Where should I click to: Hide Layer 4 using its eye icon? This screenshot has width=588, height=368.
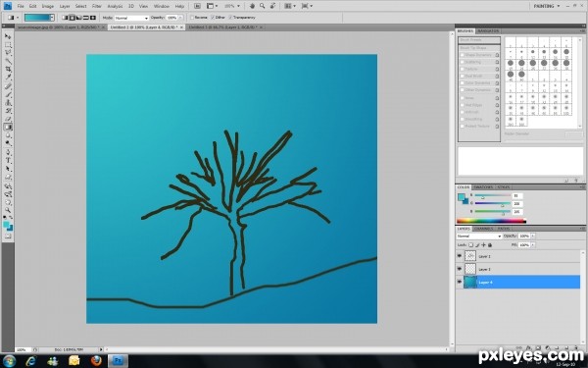[x=460, y=282]
